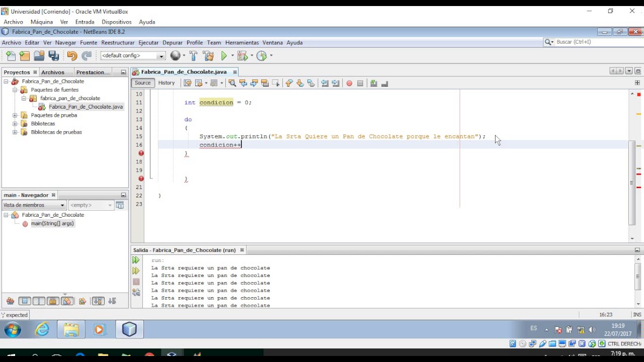Screen dimensions: 644x362
Task: Toggle Highlight Search icon in editor
Action: (265, 83)
